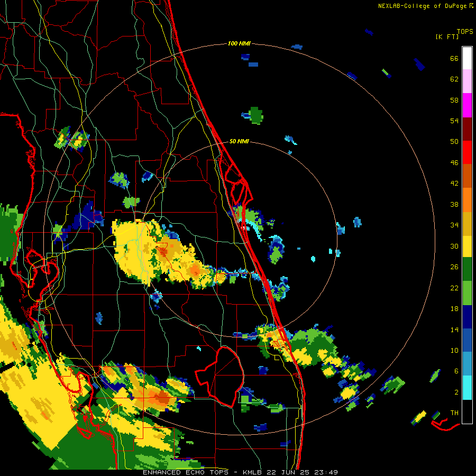Viewport: 476px width, 476px height.
Task: Click the "KMLB" radar site identifier
Action: pyautogui.click(x=253, y=472)
